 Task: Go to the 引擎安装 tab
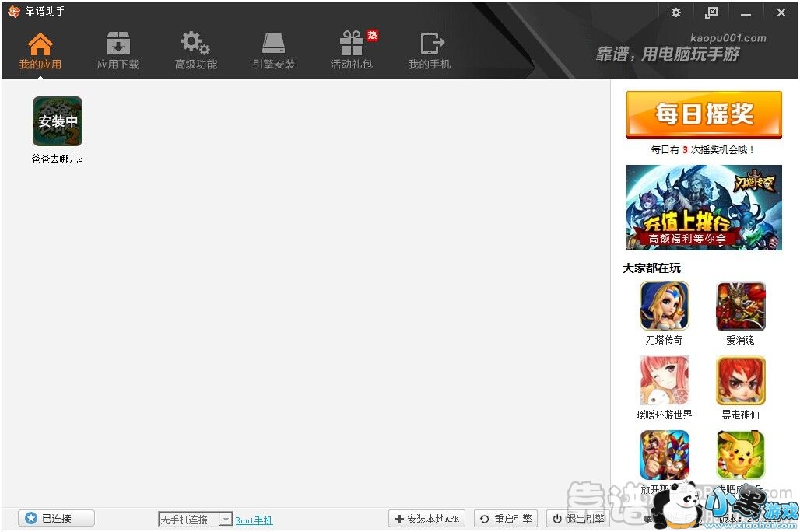pyautogui.click(x=273, y=51)
